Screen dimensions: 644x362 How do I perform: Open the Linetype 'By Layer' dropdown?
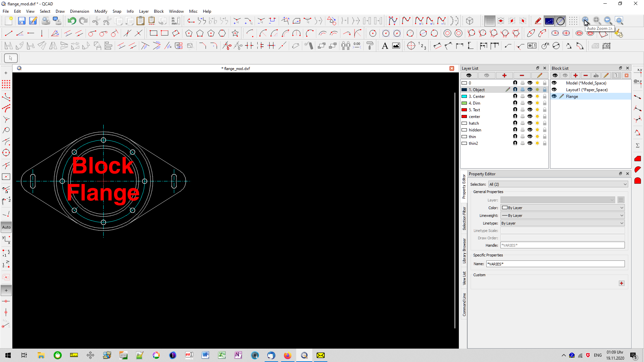[562, 223]
